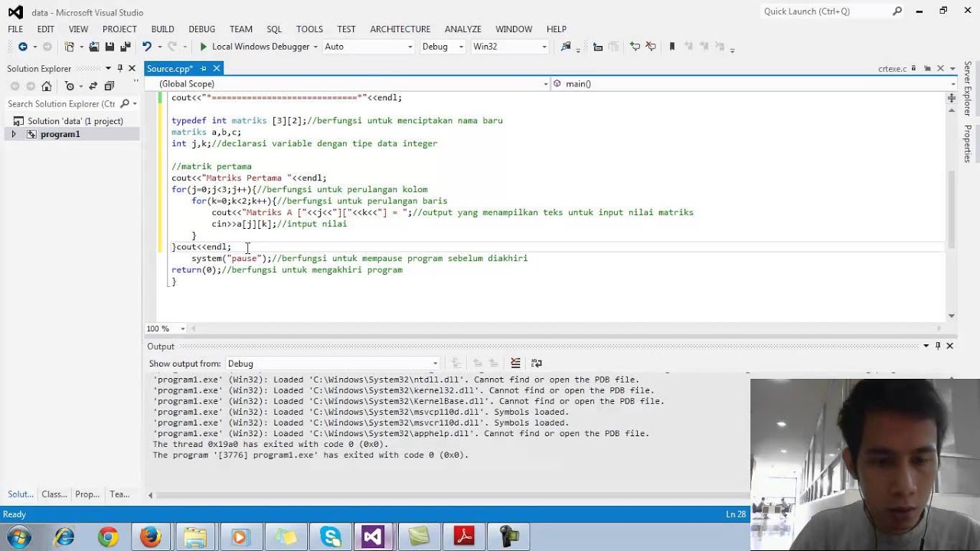The image size is (980, 551).
Task: Switch to the Team Explorer bottom tab
Action: (x=119, y=494)
